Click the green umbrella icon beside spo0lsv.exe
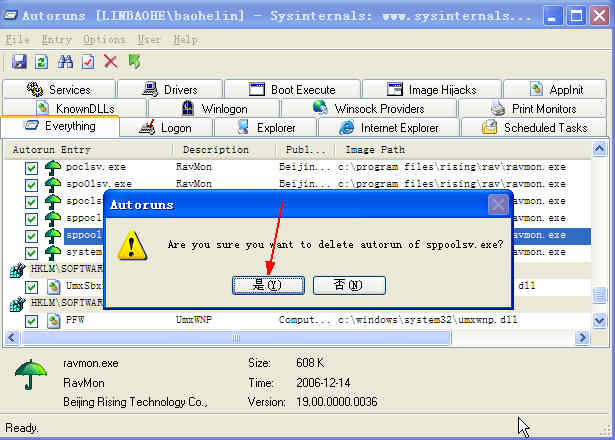This screenshot has height=440, width=615. [x=53, y=185]
